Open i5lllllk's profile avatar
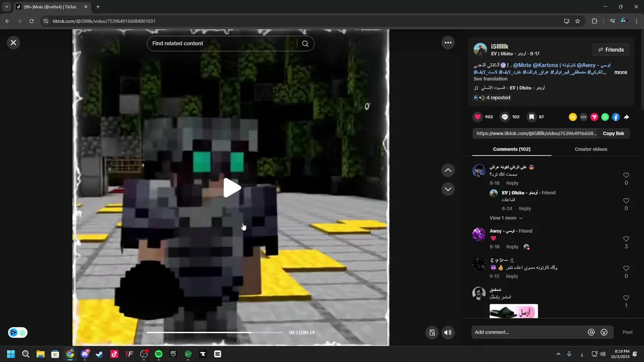The width and height of the screenshot is (644, 362). (480, 49)
